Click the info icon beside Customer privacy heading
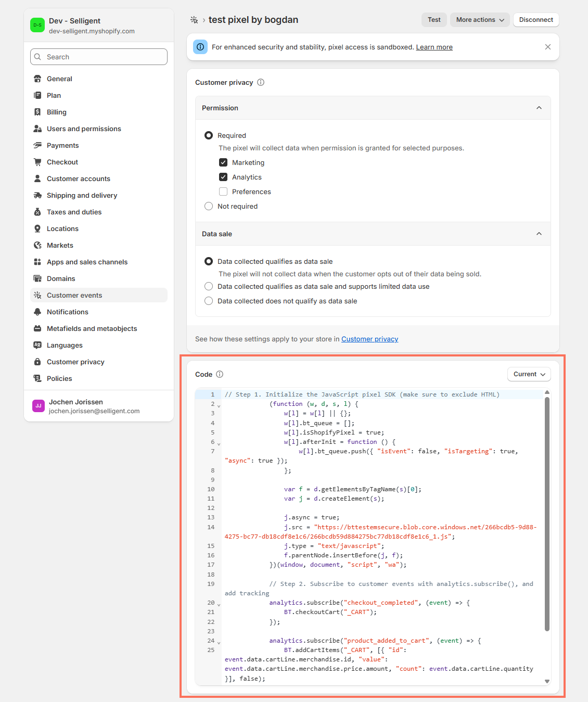The width and height of the screenshot is (588, 702). [261, 82]
